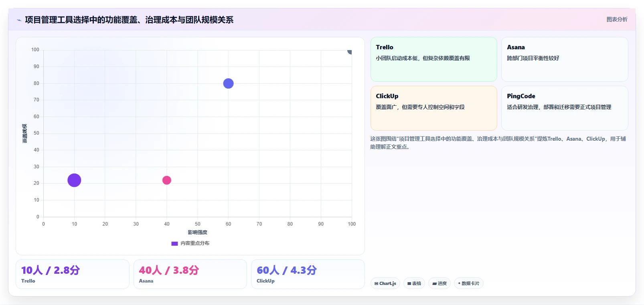This screenshot has height=305, width=644.
Task: Click the 覆盖规模 y-axis label
Action: [25, 133]
